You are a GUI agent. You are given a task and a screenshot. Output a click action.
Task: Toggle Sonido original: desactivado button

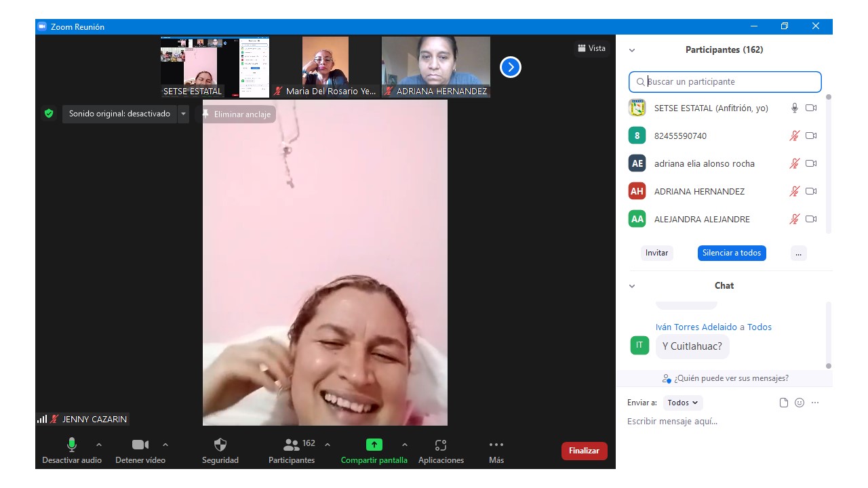pyautogui.click(x=119, y=114)
